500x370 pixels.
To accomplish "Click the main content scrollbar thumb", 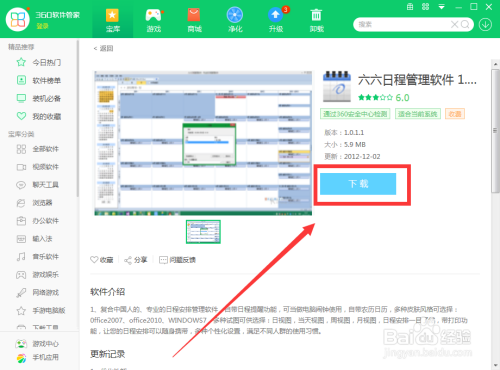I will [495, 131].
